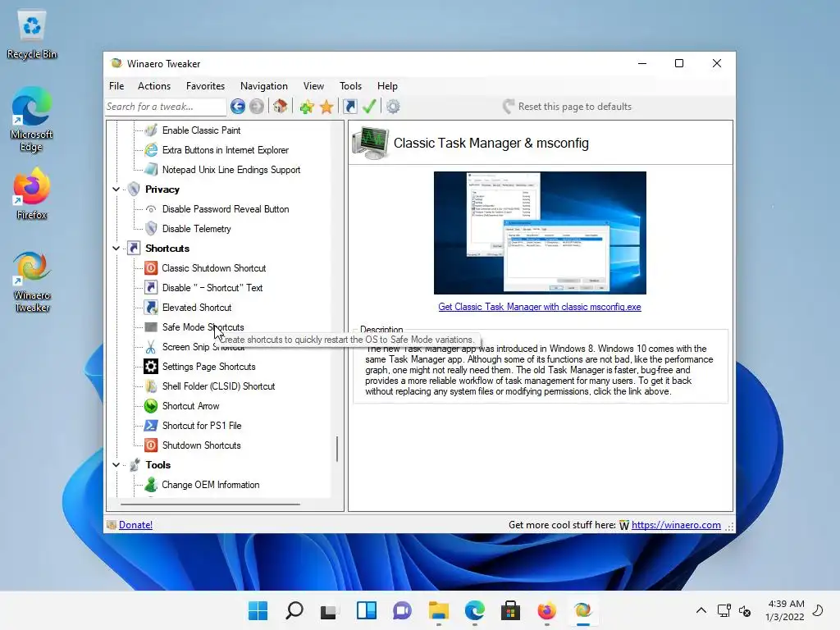Click the tree panel horizontal scrollbar
Image resolution: width=840 pixels, height=630 pixels.
[x=210, y=504]
